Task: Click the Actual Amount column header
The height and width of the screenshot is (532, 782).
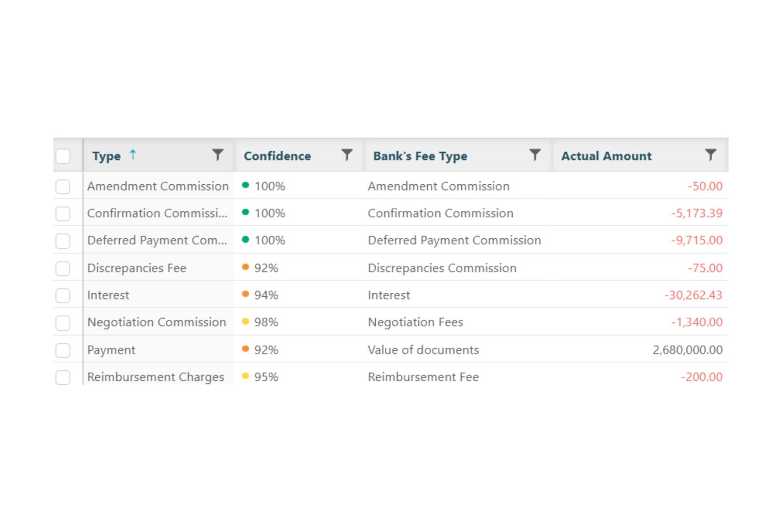Action: (606, 156)
